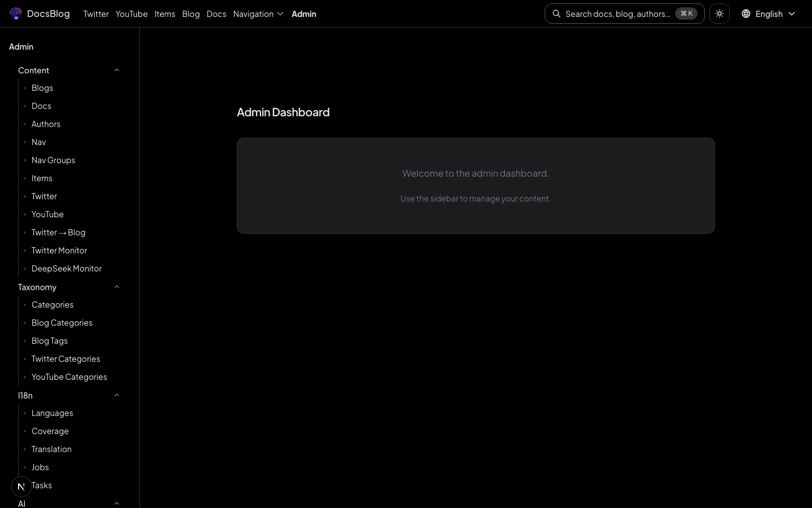Click the search docs input field
812x508 pixels.
click(617, 14)
